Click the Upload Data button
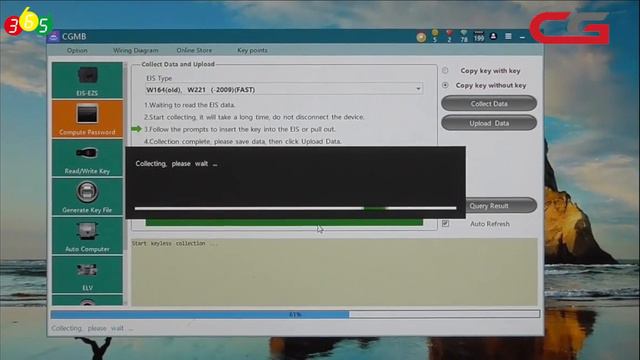The height and width of the screenshot is (360, 640). pos(489,123)
